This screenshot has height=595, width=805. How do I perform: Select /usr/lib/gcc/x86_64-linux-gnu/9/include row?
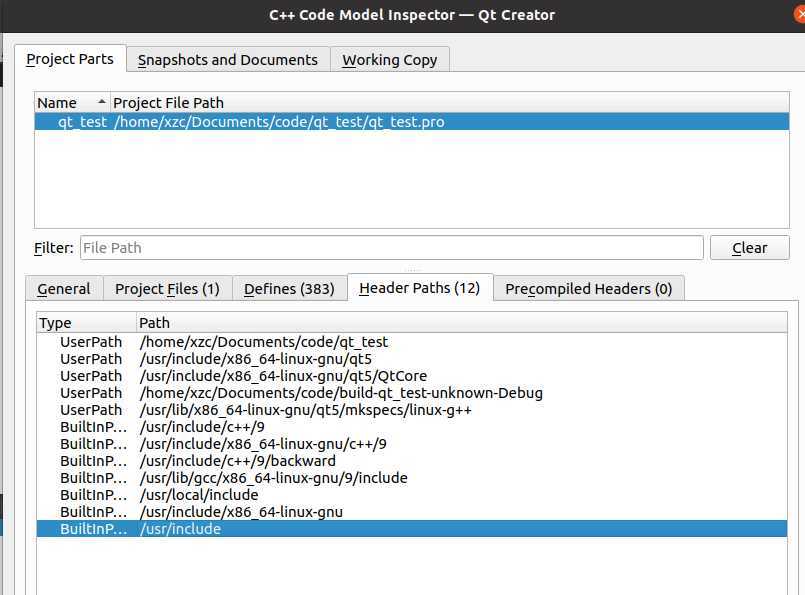point(412,477)
